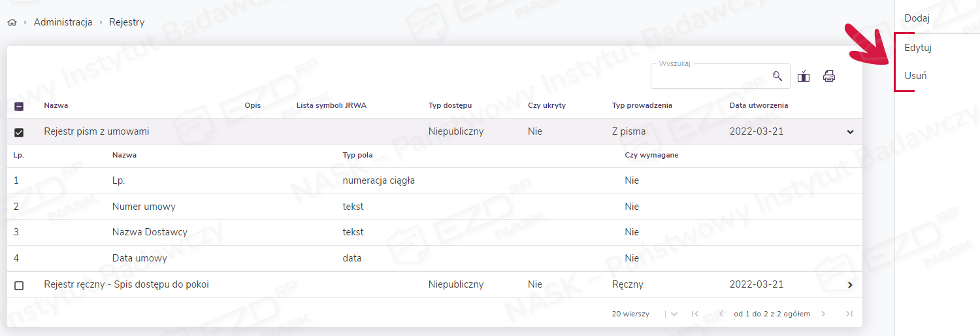Uncheck the Rejestr pism z umowami row
The width and height of the screenshot is (980, 336).
(x=19, y=132)
